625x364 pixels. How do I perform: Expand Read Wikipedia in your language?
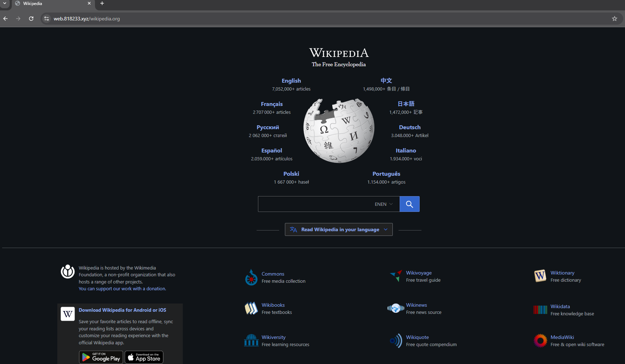pos(339,229)
